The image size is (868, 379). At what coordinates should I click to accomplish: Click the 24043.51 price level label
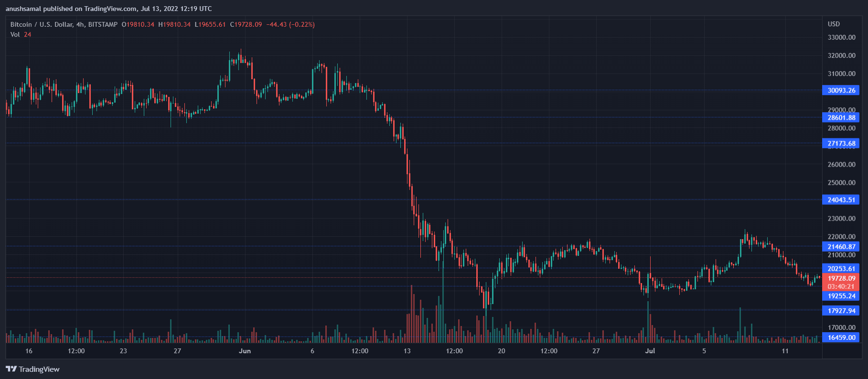841,200
